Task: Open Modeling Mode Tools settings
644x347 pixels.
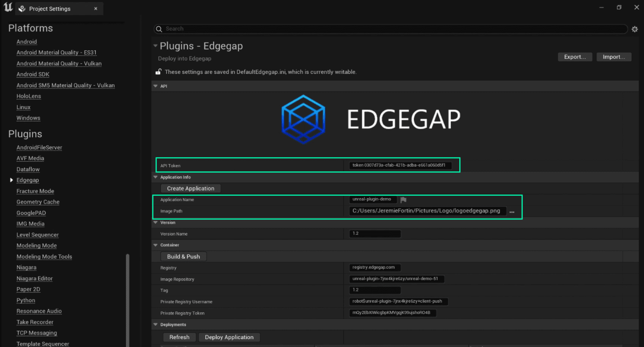Action: coord(44,257)
